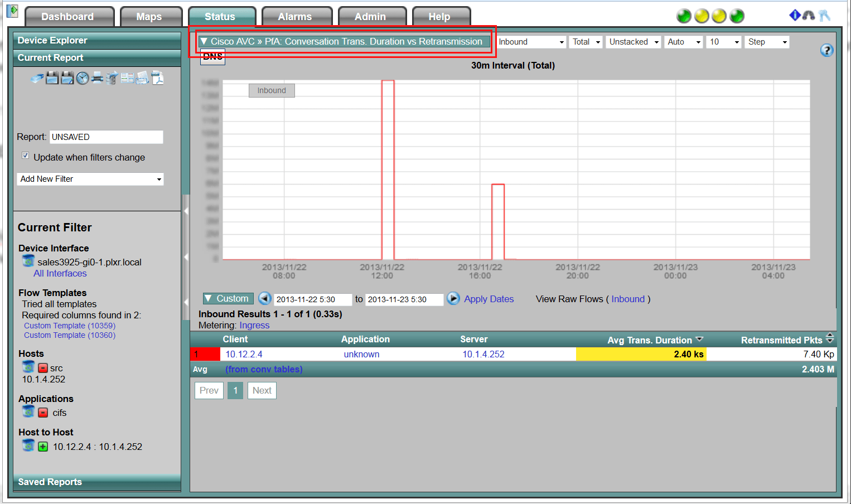Screen dimensions: 851x504
Task: Open the clock schedule report icon
Action: tap(83, 78)
